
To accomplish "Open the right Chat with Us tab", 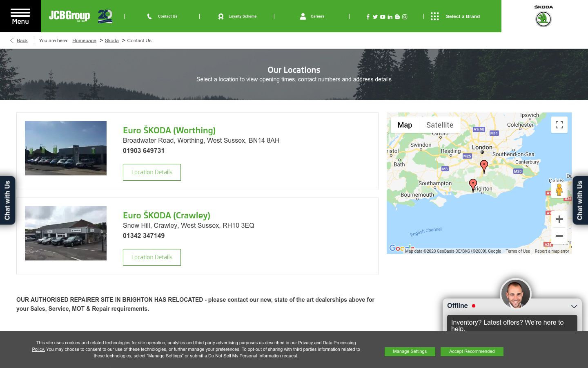I will (580, 200).
